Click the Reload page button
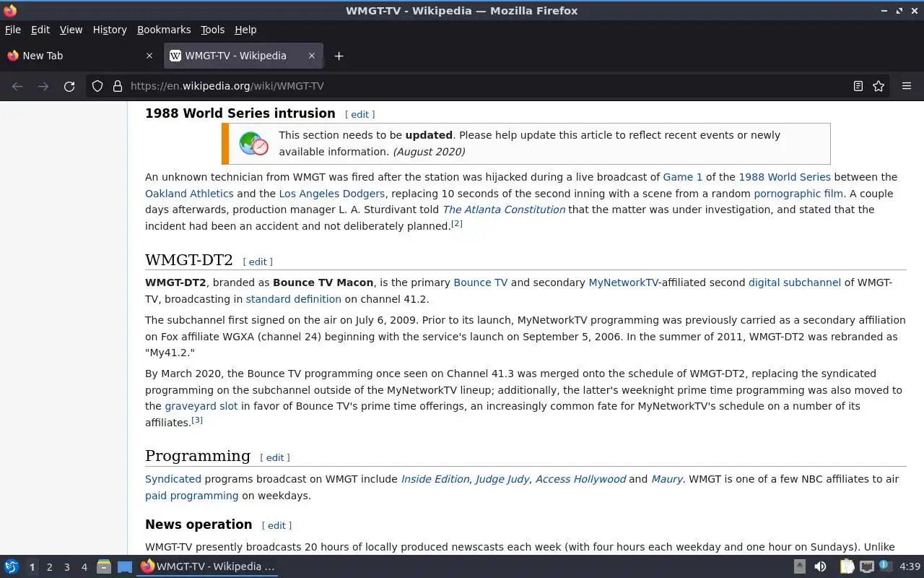Viewport: 924px width, 578px height. [x=69, y=86]
